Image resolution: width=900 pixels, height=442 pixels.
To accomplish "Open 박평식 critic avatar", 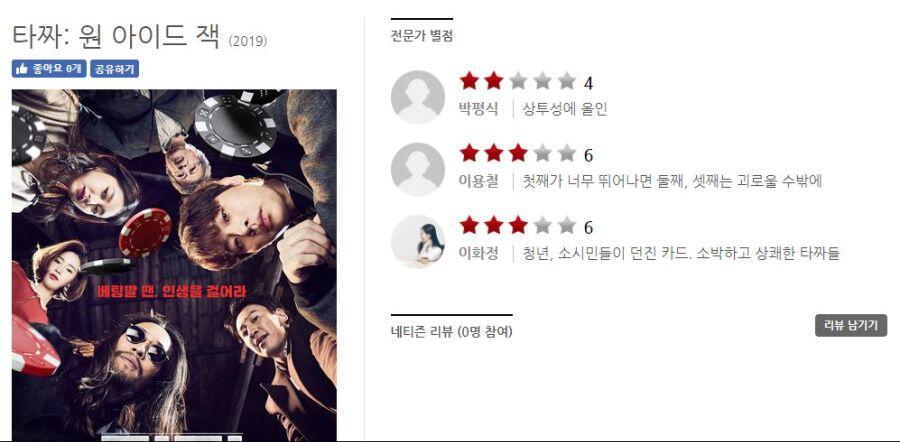I will pyautogui.click(x=417, y=97).
